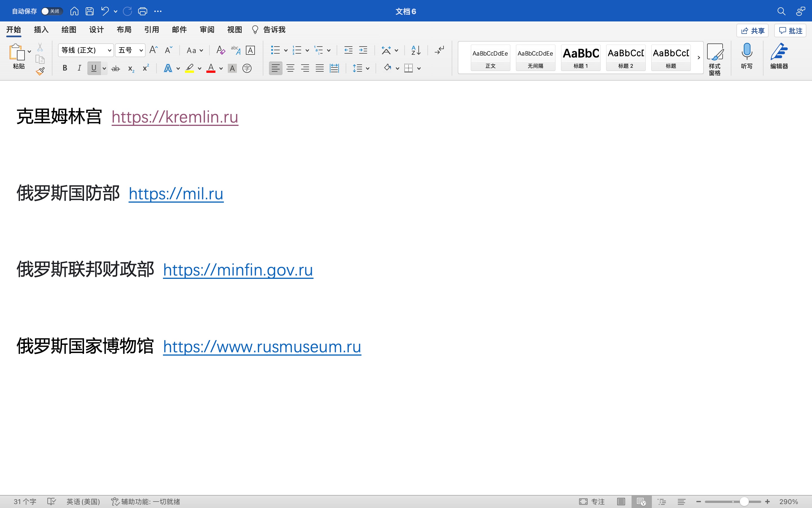This screenshot has height=508, width=812.
Task: Open the font size dropdown
Action: [x=141, y=51]
